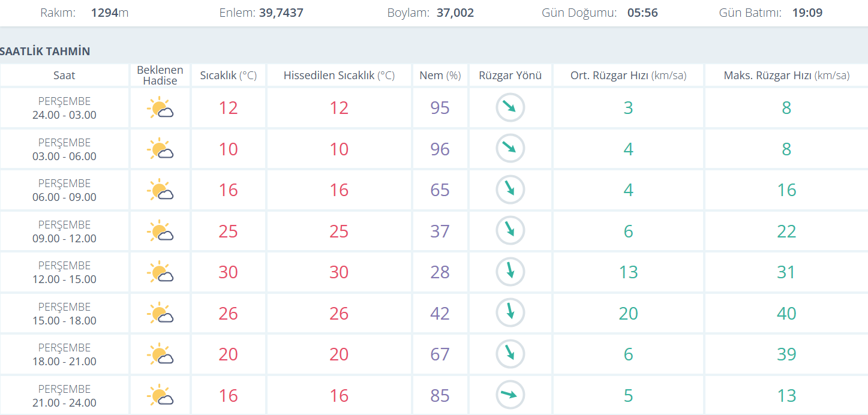Screen dimensions: 868x415
Task: Click the Maks. Rüzgar Hızı column header
Action: [x=786, y=76]
